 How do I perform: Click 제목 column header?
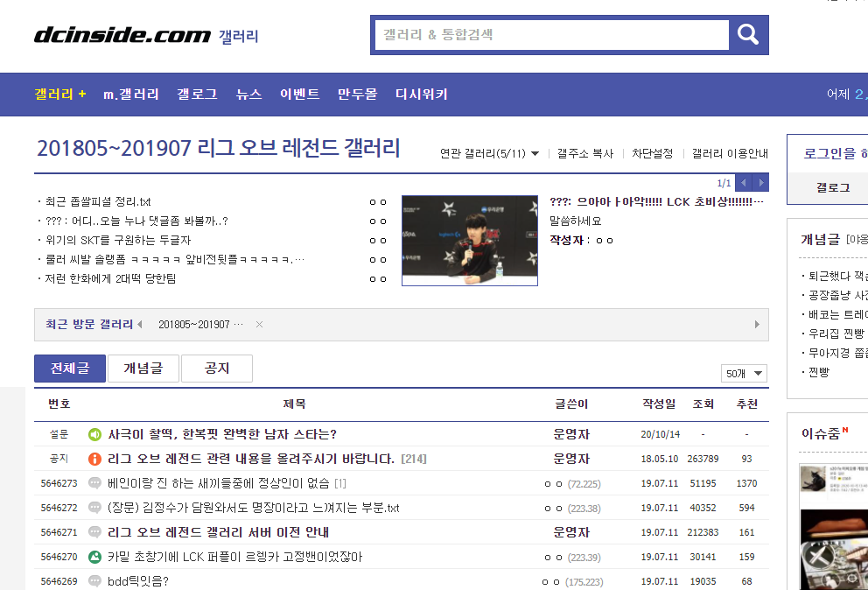tap(294, 404)
